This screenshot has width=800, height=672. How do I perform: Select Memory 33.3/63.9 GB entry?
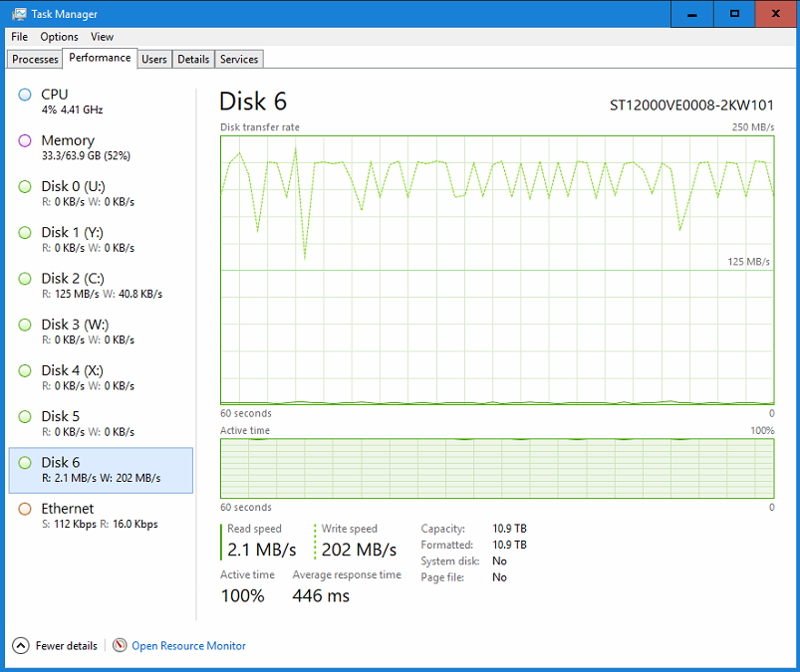pyautogui.click(x=101, y=148)
